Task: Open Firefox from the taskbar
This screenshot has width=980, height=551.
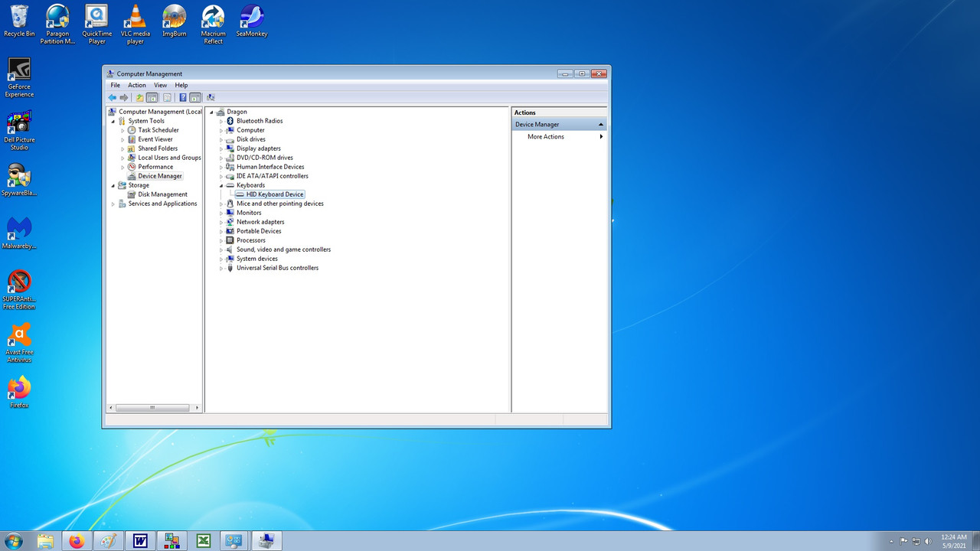Action: pyautogui.click(x=77, y=541)
